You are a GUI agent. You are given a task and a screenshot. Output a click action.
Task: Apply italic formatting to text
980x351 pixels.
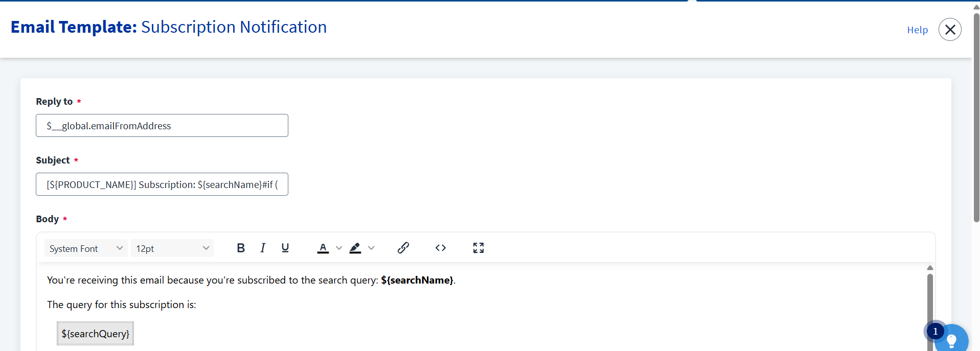[263, 248]
